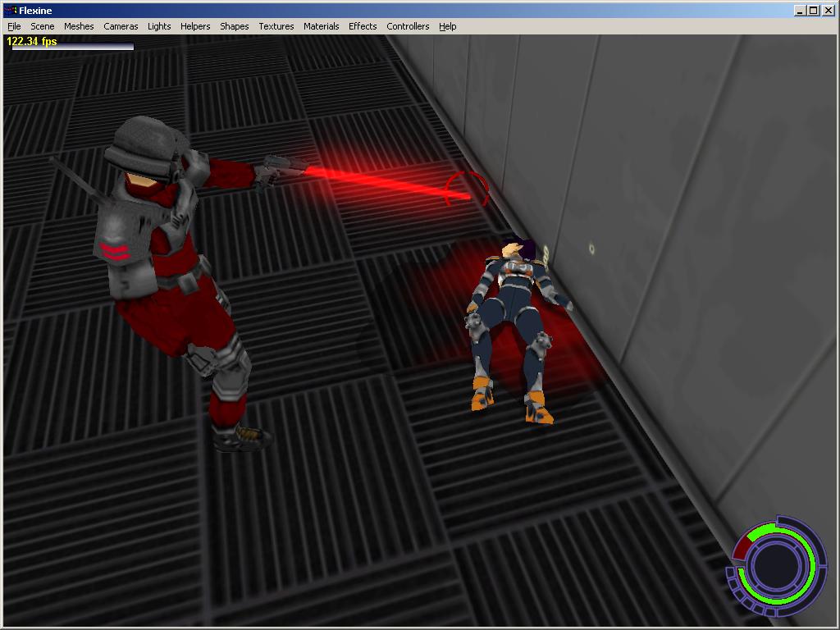Image resolution: width=840 pixels, height=630 pixels.
Task: Open the Scene menu
Action: coord(43,26)
